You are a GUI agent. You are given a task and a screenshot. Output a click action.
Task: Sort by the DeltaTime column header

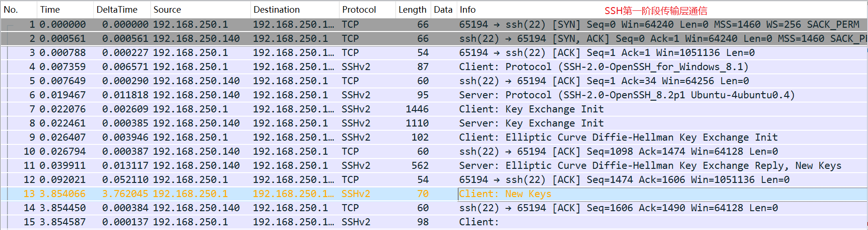click(x=117, y=9)
